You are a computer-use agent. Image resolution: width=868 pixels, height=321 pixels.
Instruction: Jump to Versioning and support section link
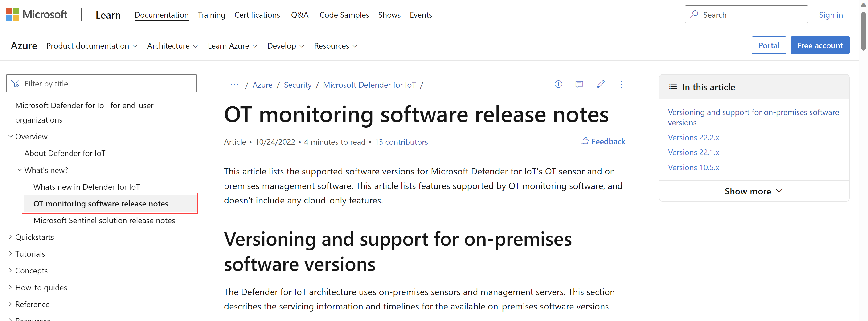[753, 117]
